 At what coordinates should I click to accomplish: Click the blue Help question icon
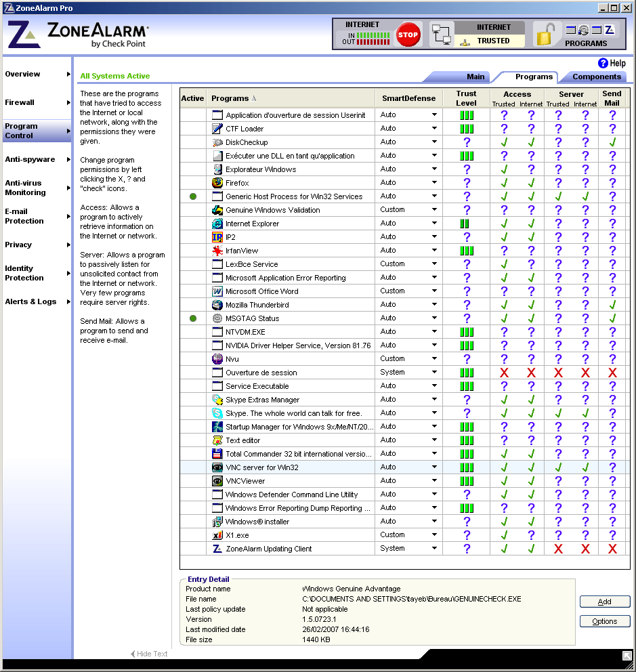click(x=603, y=63)
